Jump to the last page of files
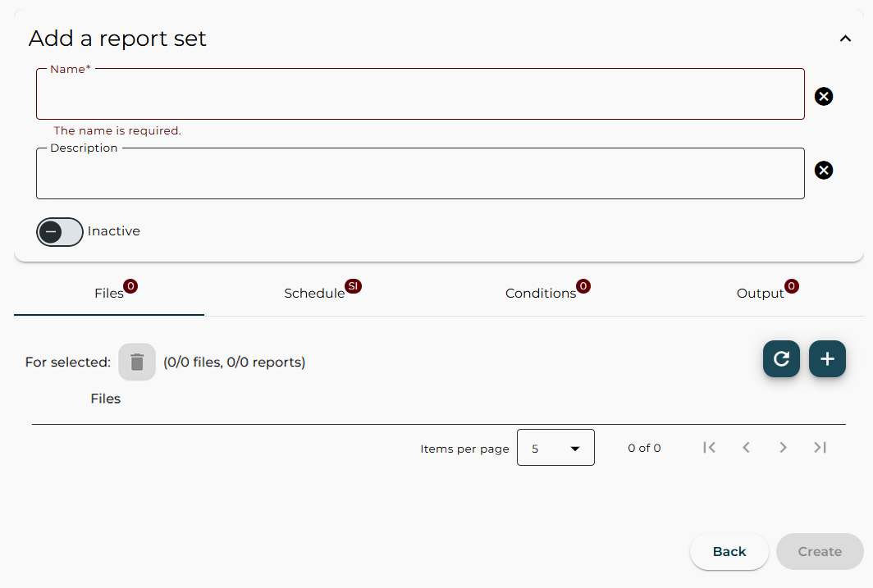Viewport: 873px width, 588px height. tap(820, 447)
